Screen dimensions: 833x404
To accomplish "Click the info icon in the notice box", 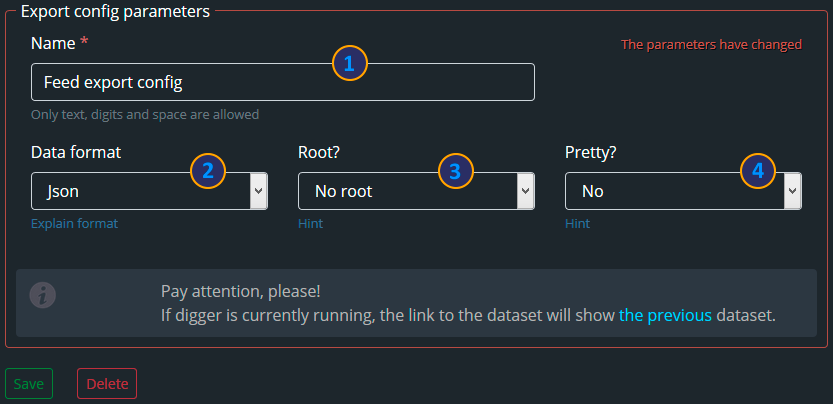I will 42,295.
